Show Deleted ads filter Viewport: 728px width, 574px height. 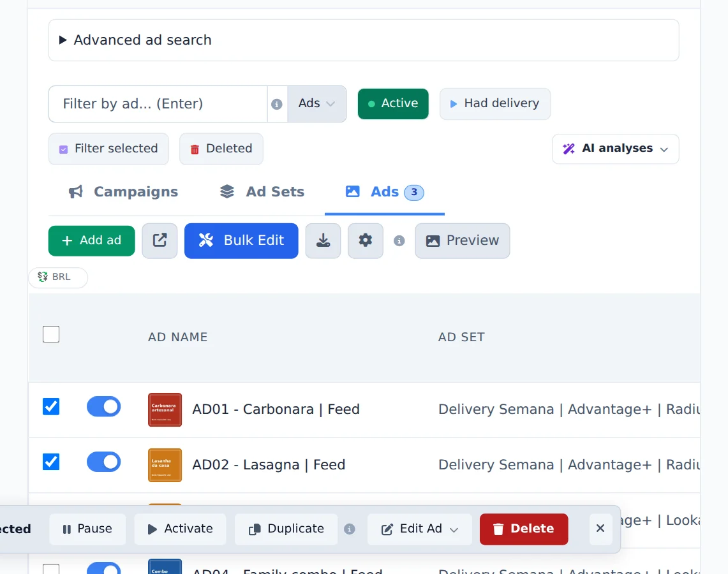221,149
